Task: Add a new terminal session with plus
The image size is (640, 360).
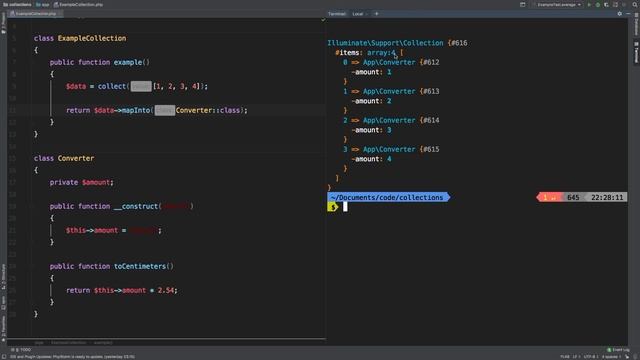Action: (x=376, y=14)
